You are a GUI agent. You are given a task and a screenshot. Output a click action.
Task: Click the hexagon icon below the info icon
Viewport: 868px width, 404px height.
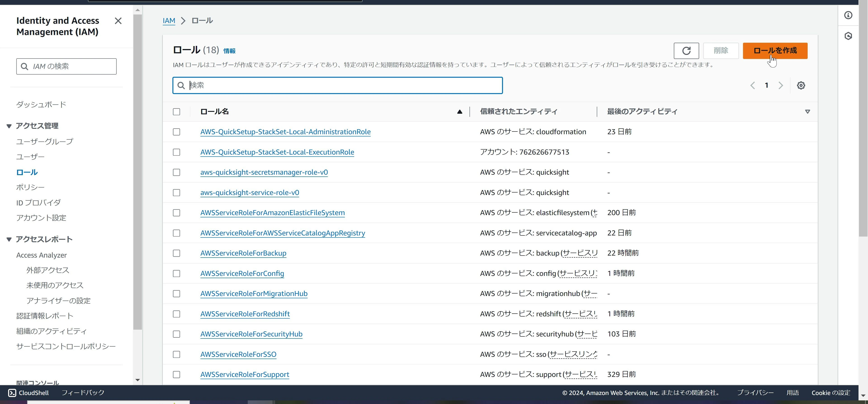(848, 36)
